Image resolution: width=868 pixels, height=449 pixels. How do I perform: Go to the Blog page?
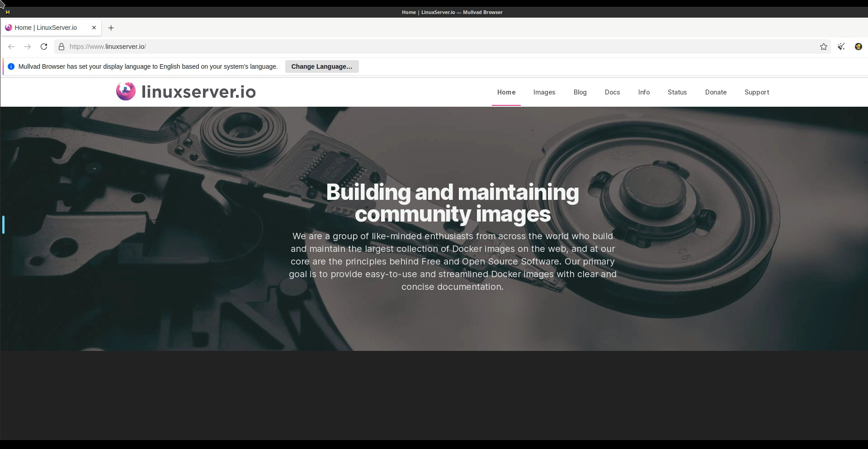point(580,92)
